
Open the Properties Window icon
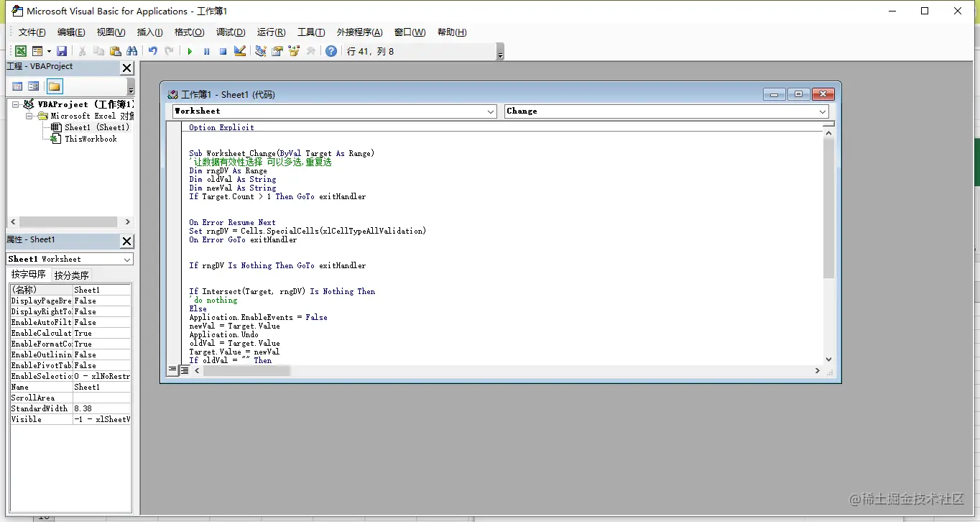click(277, 51)
